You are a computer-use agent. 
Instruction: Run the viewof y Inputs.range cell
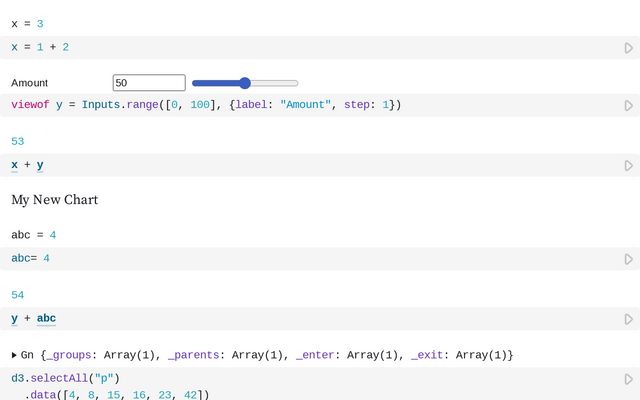pyautogui.click(x=628, y=105)
